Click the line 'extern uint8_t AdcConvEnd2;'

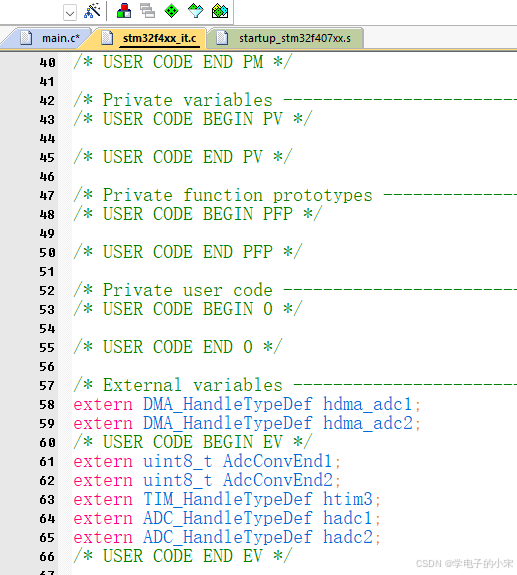click(207, 480)
